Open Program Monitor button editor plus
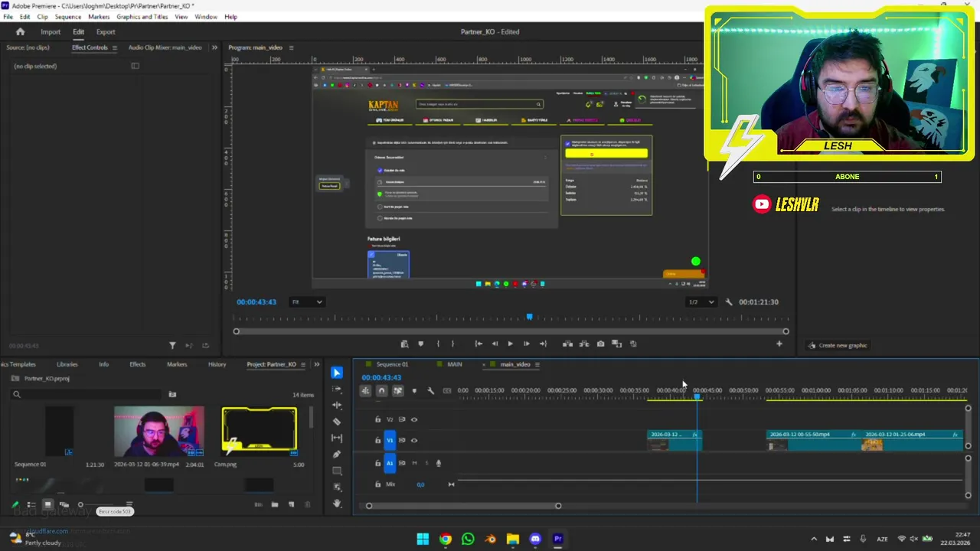The image size is (980, 551). [779, 344]
